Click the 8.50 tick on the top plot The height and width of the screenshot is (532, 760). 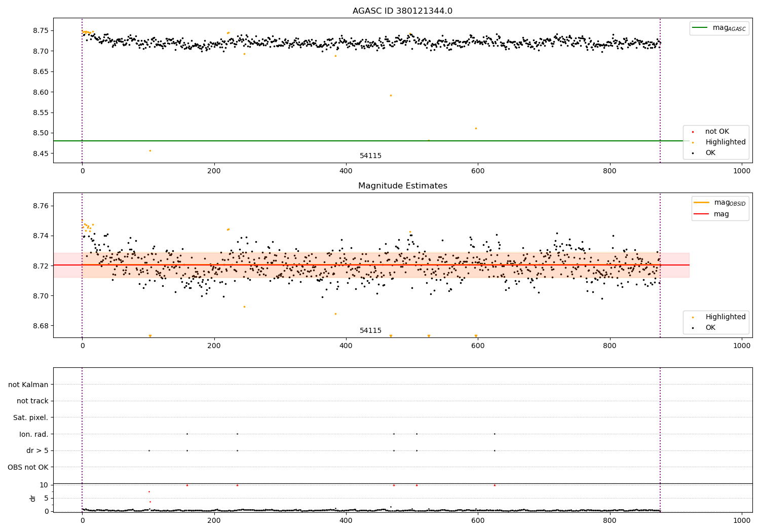(41, 133)
